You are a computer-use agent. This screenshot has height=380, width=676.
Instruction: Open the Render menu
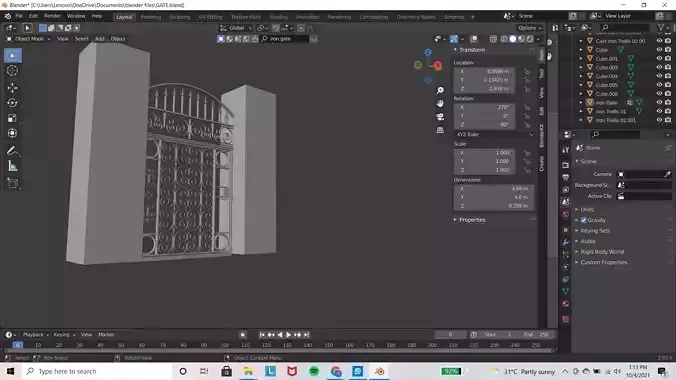(53, 16)
